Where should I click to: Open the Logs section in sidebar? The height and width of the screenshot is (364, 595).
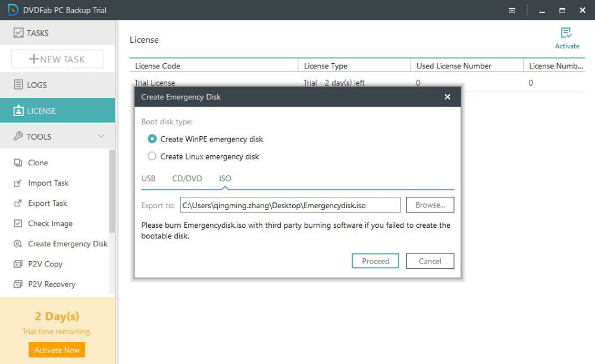[x=57, y=84]
